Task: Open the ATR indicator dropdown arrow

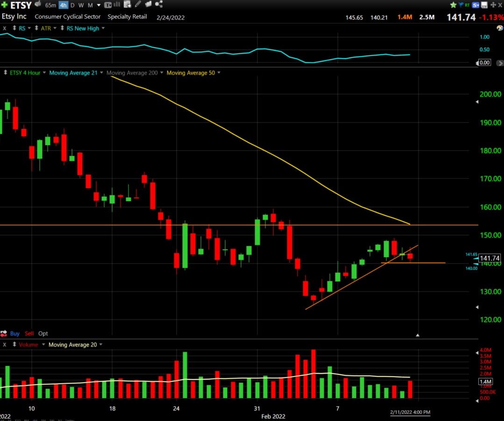Action: point(55,28)
